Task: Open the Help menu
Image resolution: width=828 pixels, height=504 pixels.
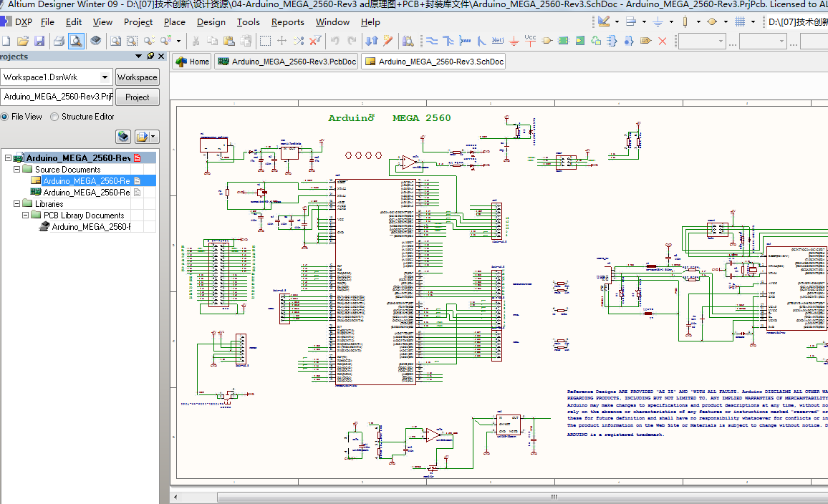Action: coord(370,22)
